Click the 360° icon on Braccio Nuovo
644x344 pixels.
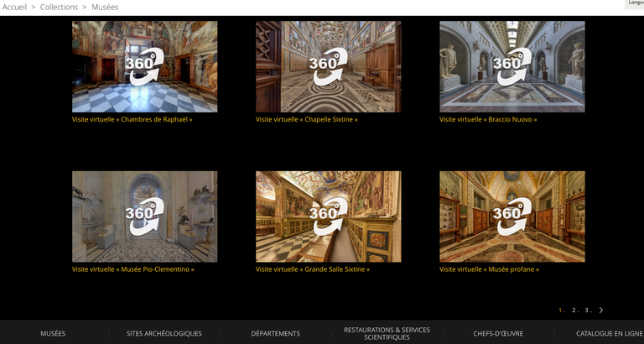pos(512,66)
